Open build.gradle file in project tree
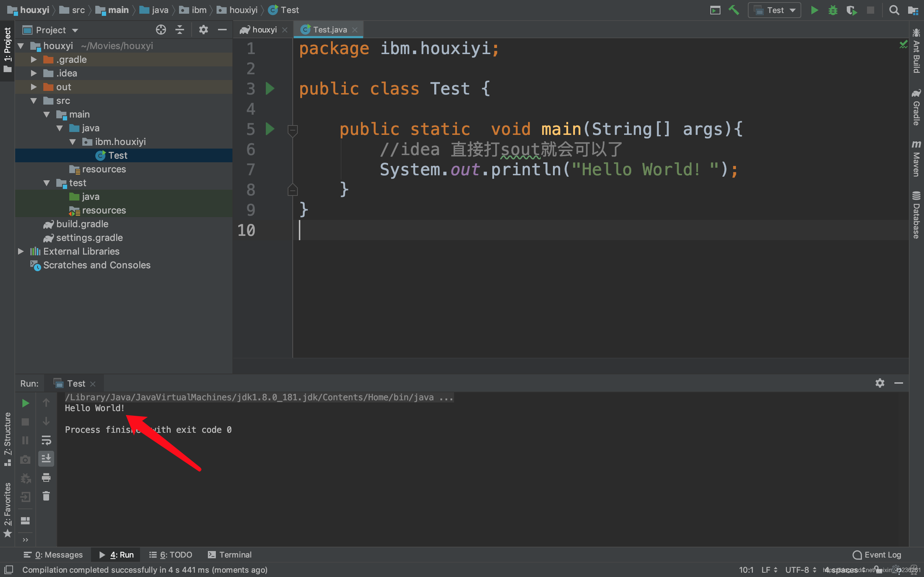 [82, 224]
